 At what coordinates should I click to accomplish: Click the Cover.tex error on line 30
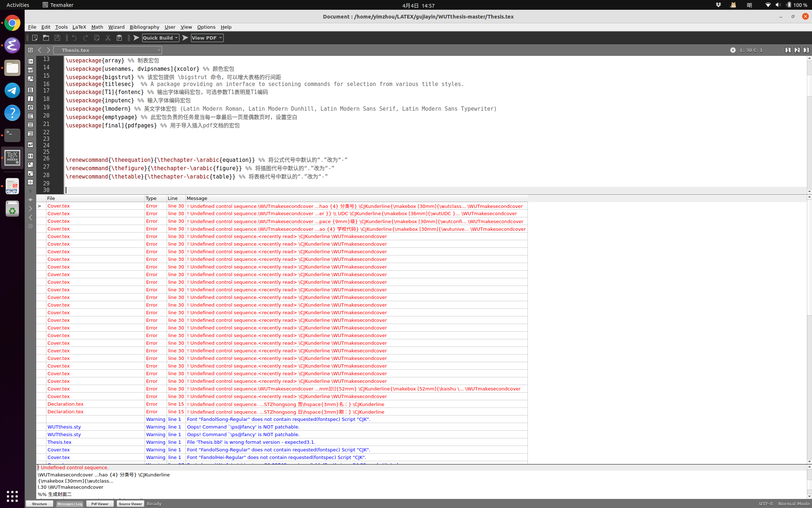click(x=58, y=206)
